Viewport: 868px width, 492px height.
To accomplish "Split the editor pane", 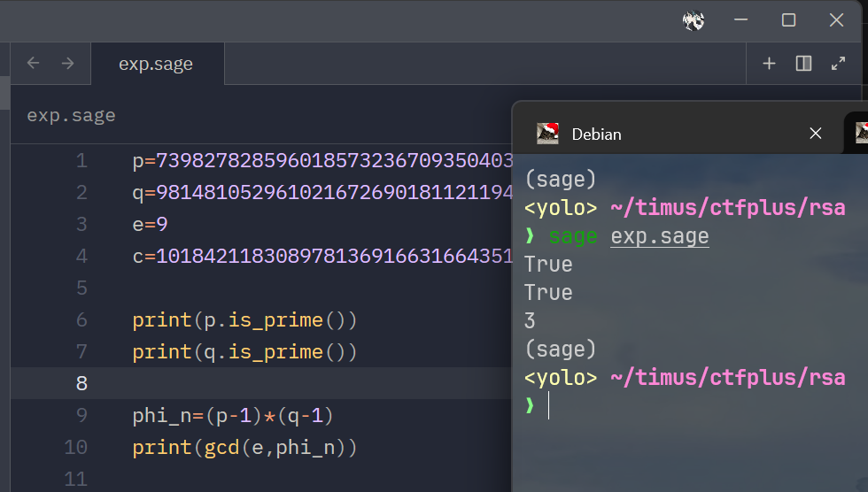I will (x=804, y=64).
